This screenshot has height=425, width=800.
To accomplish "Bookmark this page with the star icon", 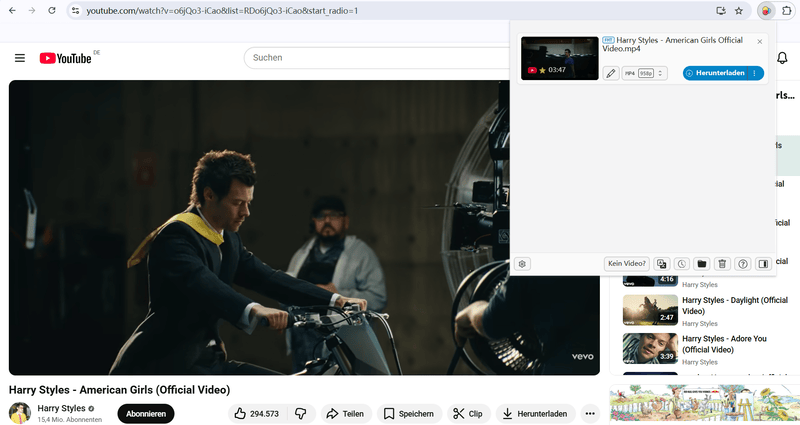I will [739, 10].
